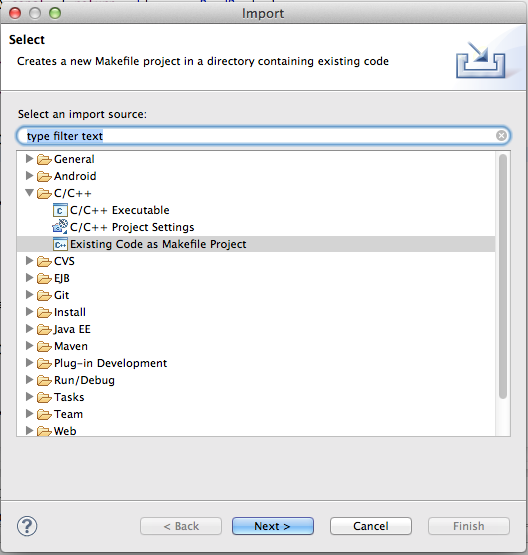Open the help question mark icon
This screenshot has width=528, height=555.
tap(27, 526)
